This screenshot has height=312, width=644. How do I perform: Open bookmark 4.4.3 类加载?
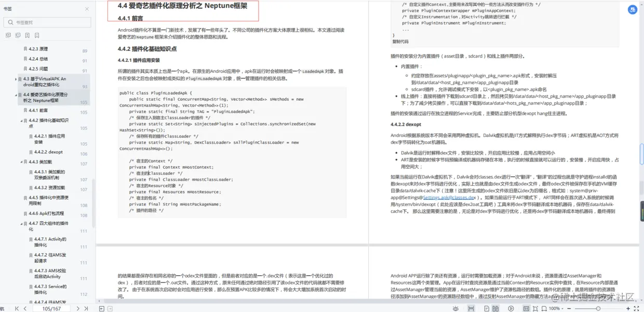pyautogui.click(x=41, y=162)
